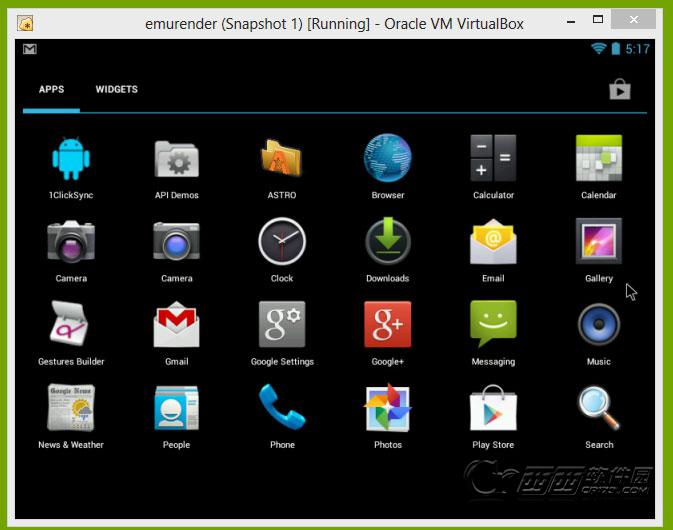Tap the 5:17 clock text

[637, 49]
